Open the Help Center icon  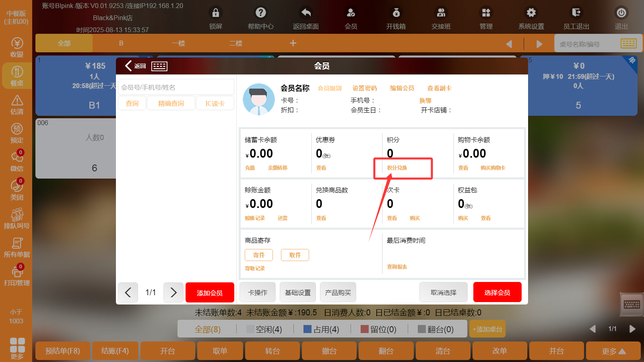[260, 13]
